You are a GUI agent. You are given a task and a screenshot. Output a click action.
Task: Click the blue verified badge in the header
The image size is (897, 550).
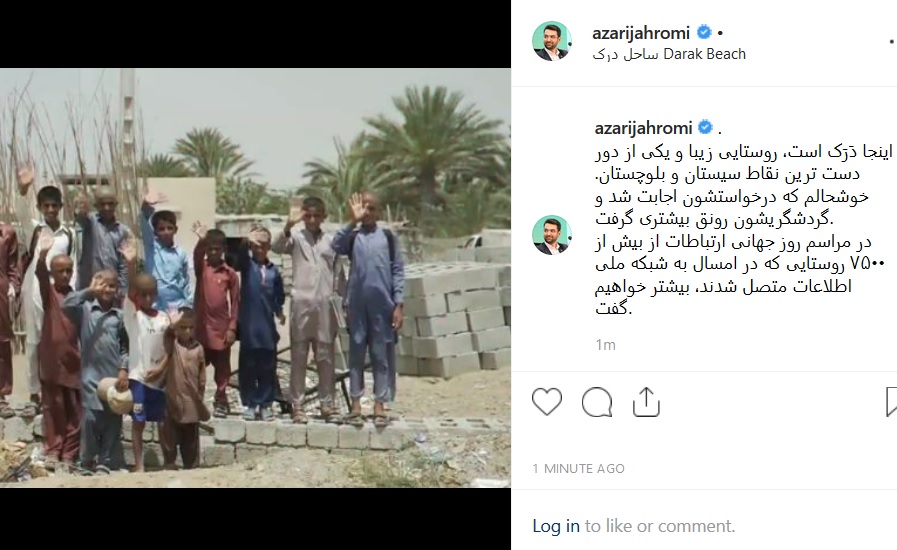pos(704,33)
